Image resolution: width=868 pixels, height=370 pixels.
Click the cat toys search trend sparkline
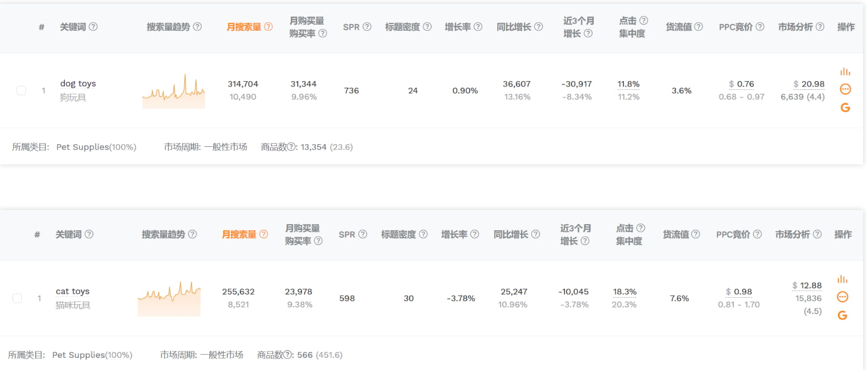169,299
